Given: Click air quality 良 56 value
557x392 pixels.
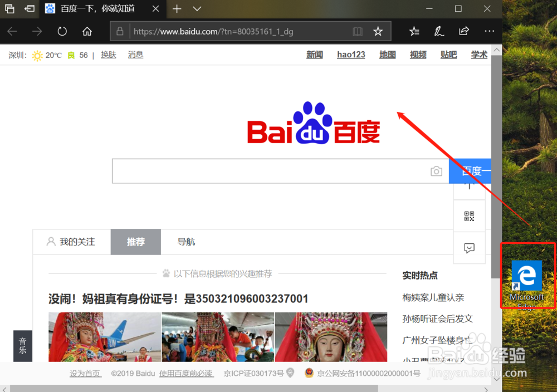Looking at the screenshot, I should click(x=78, y=55).
